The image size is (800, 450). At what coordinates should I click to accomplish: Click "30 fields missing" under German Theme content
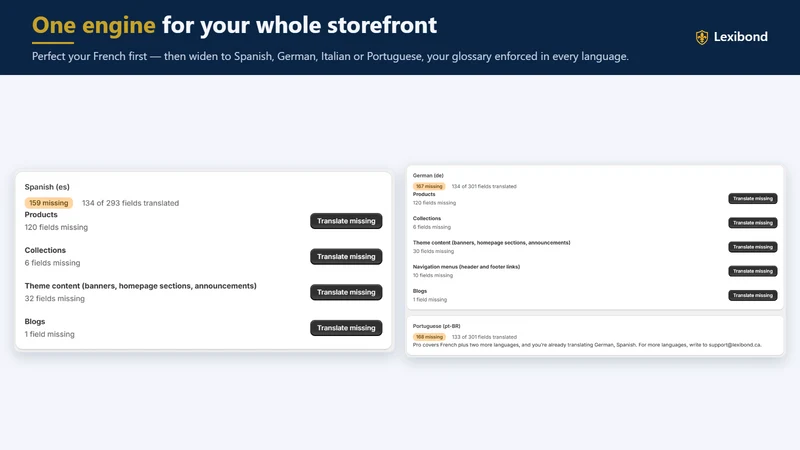pos(433,251)
